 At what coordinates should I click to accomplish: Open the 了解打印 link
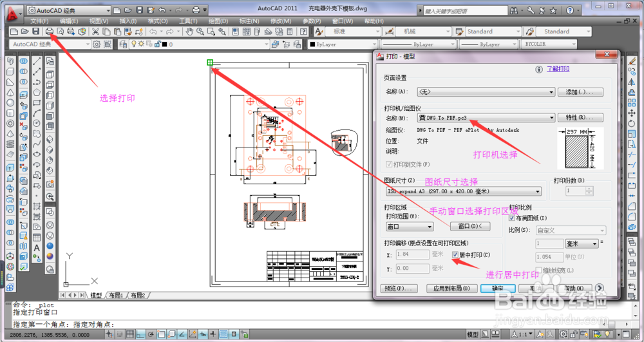[x=558, y=69]
